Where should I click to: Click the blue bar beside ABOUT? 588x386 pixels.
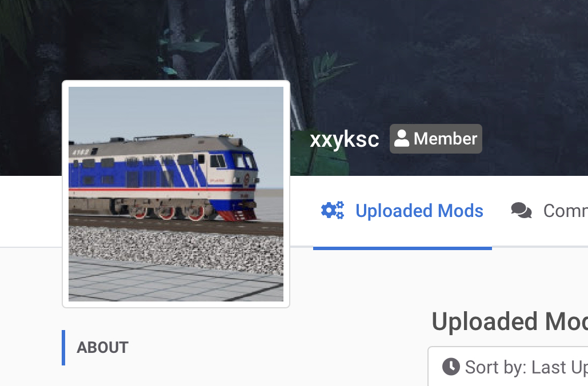63,347
